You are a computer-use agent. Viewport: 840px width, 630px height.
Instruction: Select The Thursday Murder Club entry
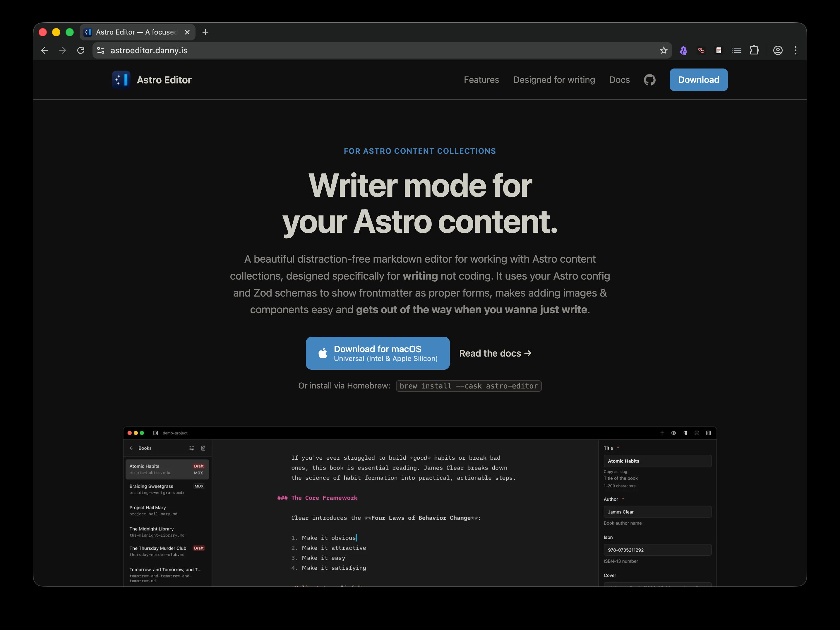point(167,551)
